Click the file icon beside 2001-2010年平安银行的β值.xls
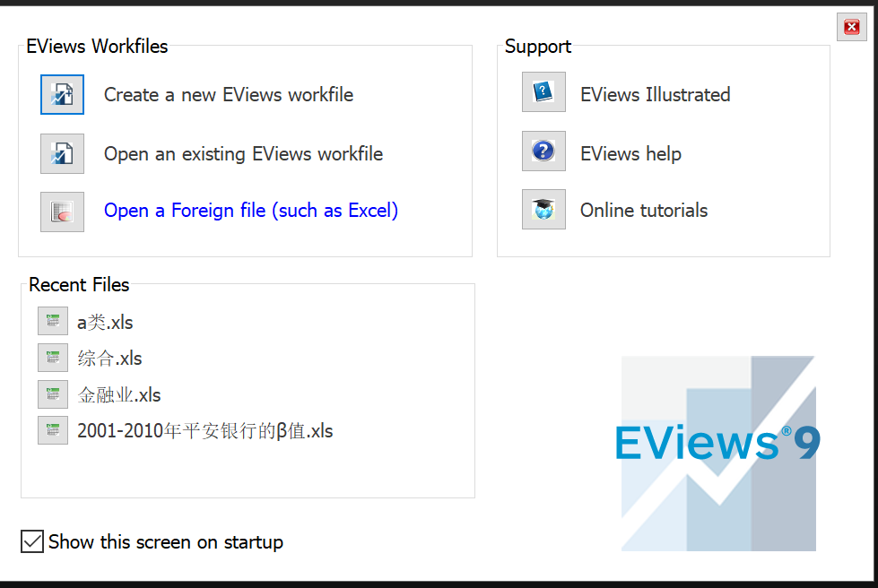Image resolution: width=878 pixels, height=588 pixels. 53,430
